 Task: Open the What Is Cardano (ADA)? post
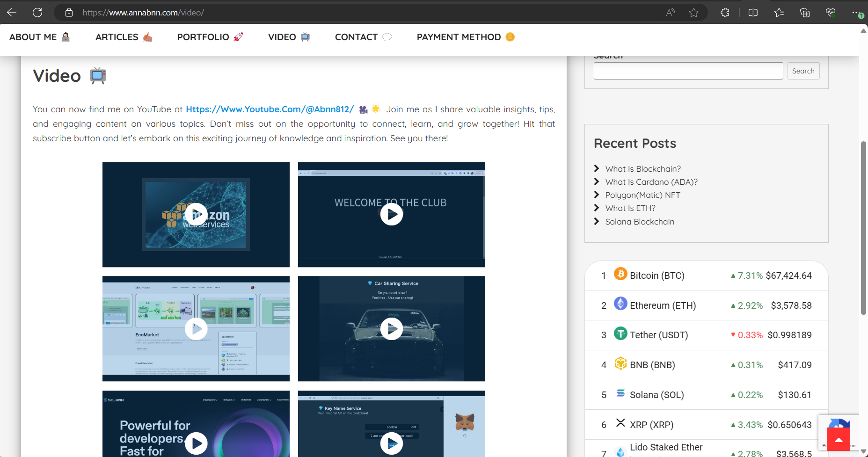[651, 182]
